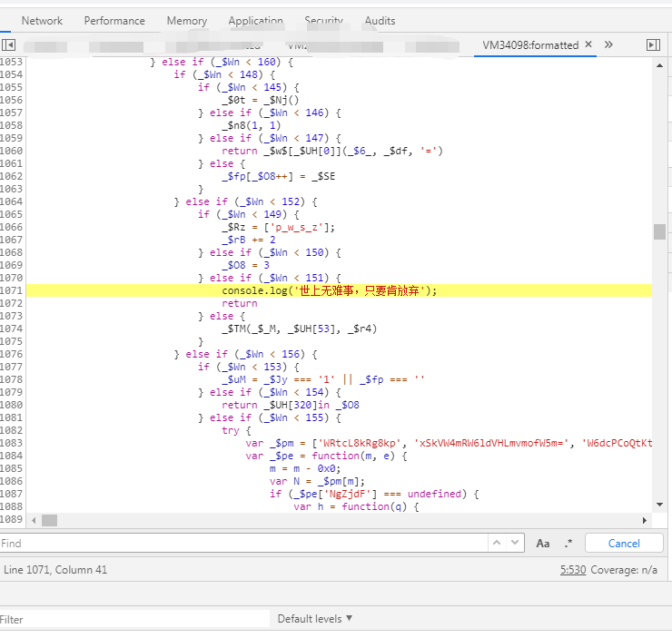The width and height of the screenshot is (672, 638).
Task: Set breakpoint on line number 1071
Action: (12, 290)
